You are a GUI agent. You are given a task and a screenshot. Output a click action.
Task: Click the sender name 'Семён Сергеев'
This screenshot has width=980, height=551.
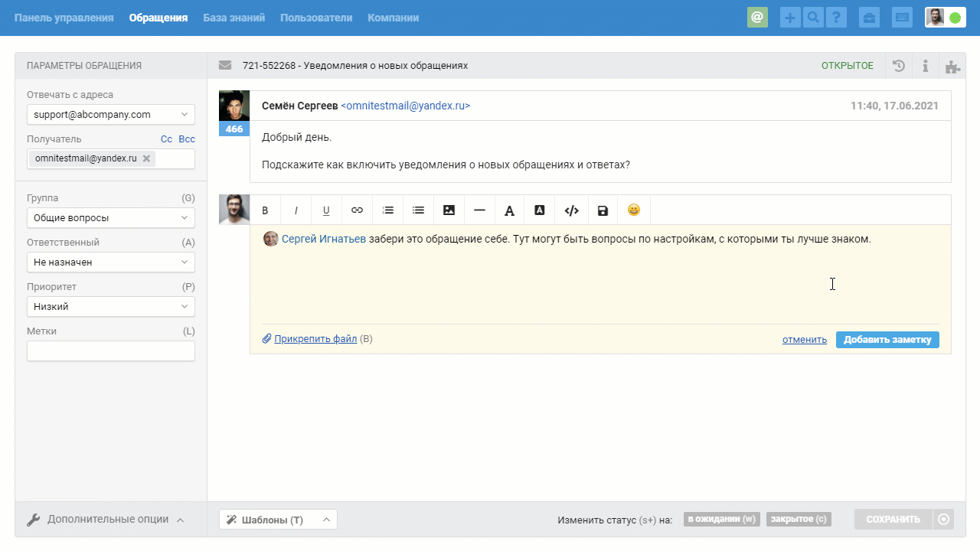click(x=299, y=106)
